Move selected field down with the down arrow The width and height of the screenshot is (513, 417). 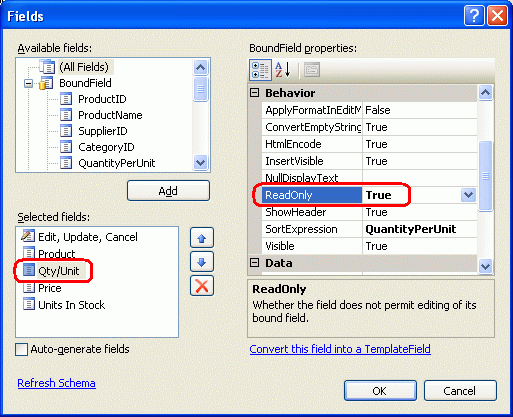pos(202,262)
